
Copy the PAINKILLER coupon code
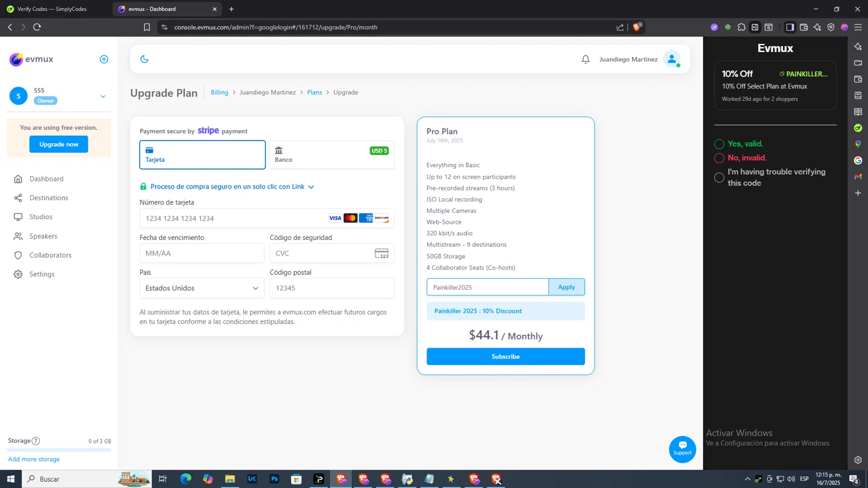[x=803, y=74]
